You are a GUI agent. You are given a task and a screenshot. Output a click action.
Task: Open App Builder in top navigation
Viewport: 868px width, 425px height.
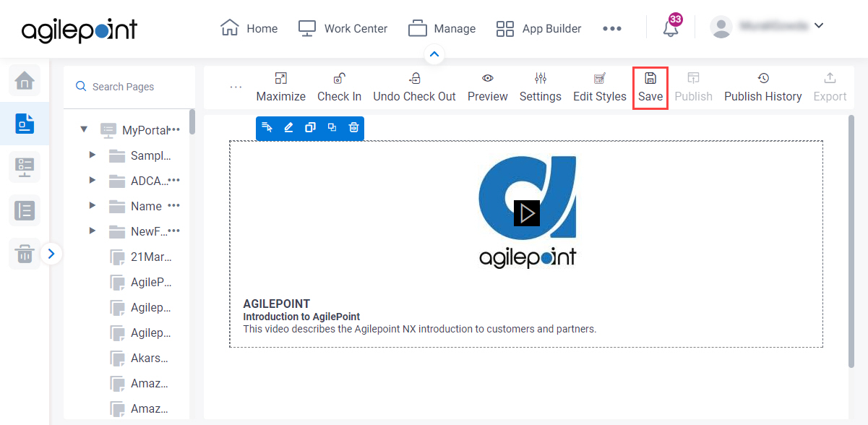pos(538,28)
